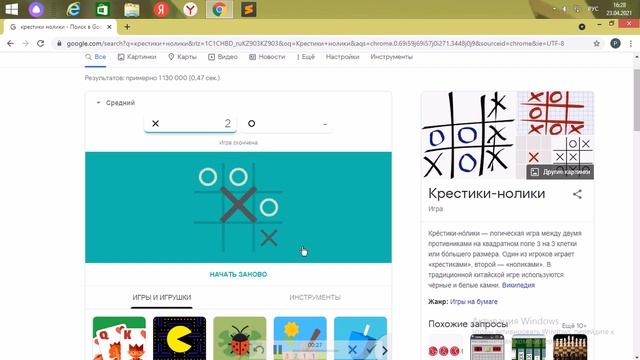The height and width of the screenshot is (360, 640).
Task: Open the Solitaire cards game thumbnail
Action: pos(119,338)
